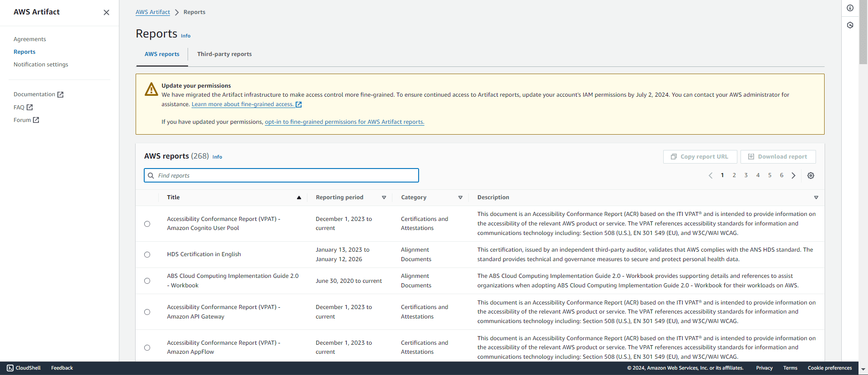Go to next page with right chevron
This screenshot has height=375, width=868.
tap(793, 175)
